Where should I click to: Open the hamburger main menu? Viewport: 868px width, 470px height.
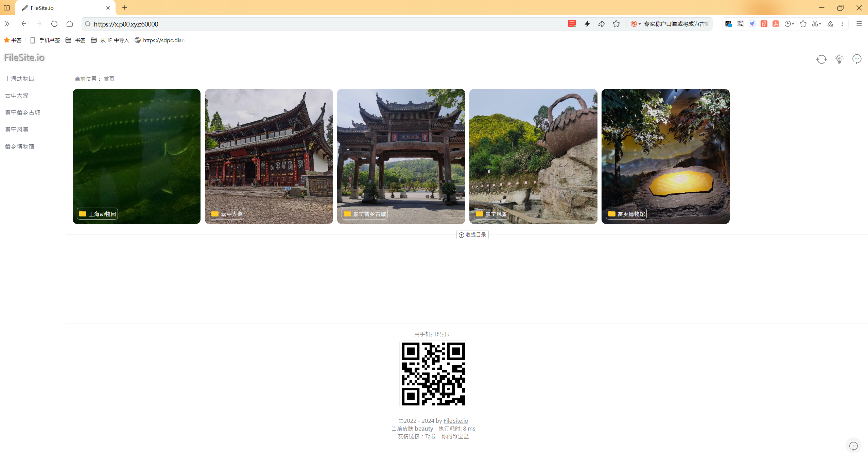859,24
